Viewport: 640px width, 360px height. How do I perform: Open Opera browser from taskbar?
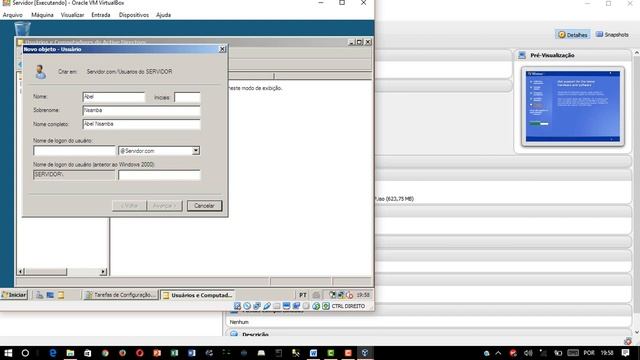[x=140, y=353]
